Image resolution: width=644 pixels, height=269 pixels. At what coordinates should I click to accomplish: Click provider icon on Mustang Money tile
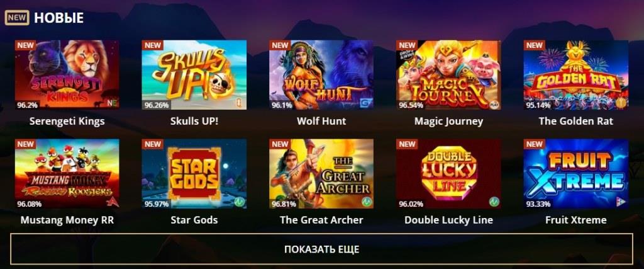tap(112, 202)
